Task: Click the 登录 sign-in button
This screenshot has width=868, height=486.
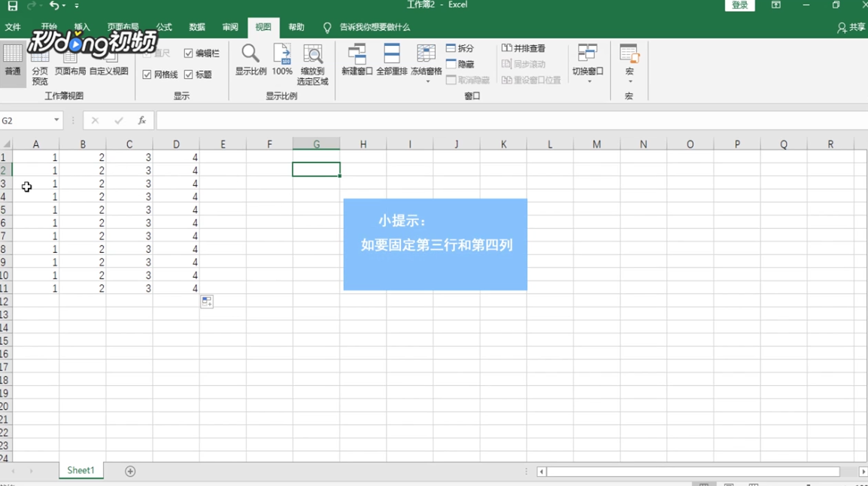Action: [x=739, y=5]
